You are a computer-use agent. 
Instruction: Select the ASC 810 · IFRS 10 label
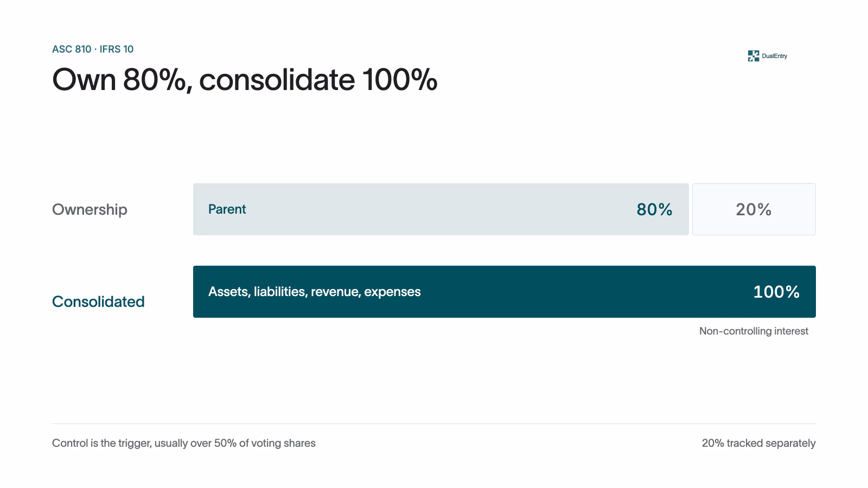(x=93, y=49)
